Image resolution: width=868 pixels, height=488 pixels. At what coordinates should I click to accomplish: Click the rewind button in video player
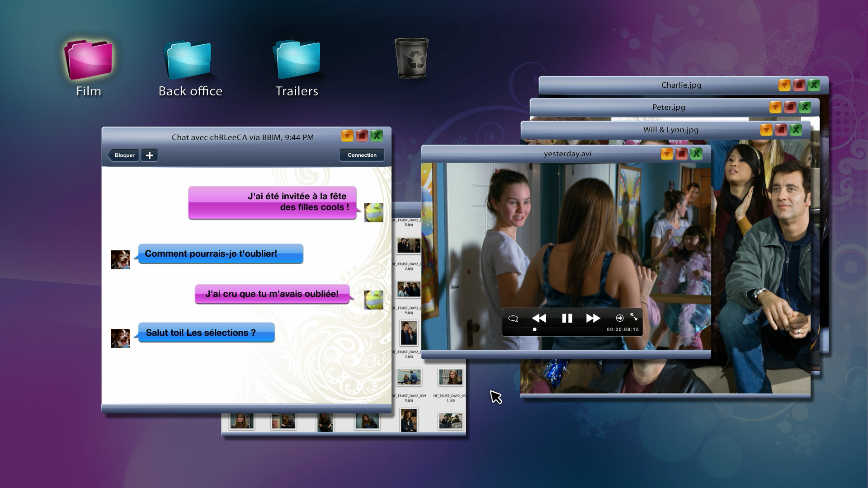539,318
